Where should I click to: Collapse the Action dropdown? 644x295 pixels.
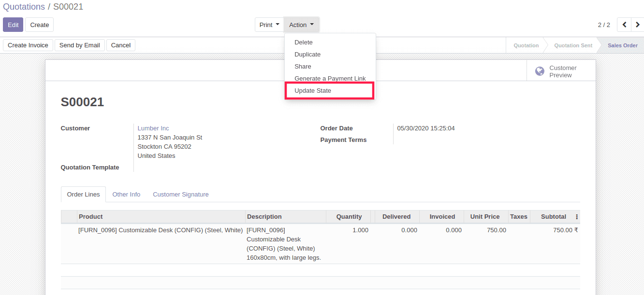(x=302, y=25)
